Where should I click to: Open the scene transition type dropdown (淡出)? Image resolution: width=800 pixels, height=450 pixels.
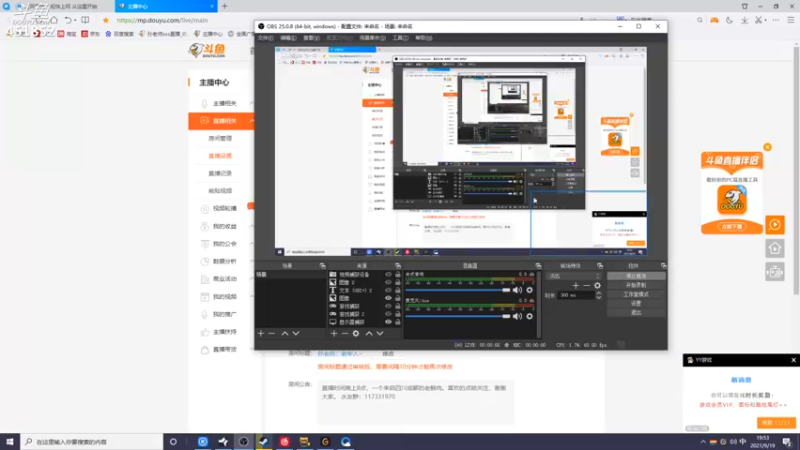point(573,276)
